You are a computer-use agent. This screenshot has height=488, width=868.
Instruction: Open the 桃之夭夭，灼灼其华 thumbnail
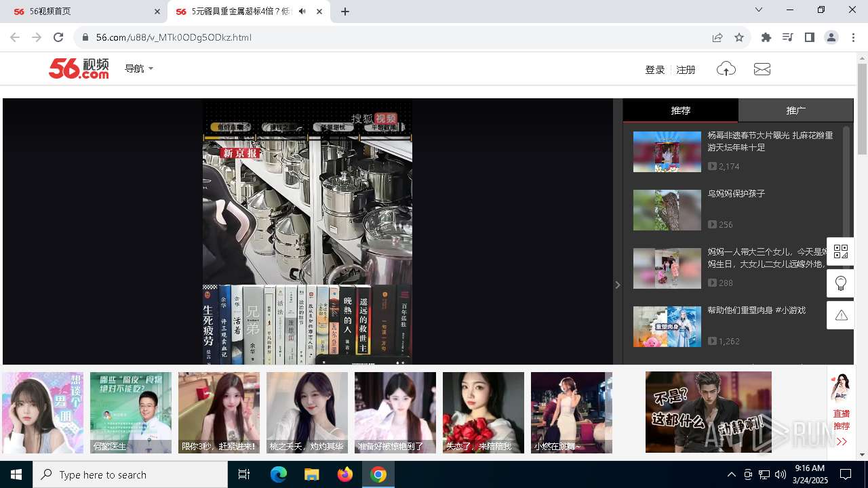click(x=307, y=413)
